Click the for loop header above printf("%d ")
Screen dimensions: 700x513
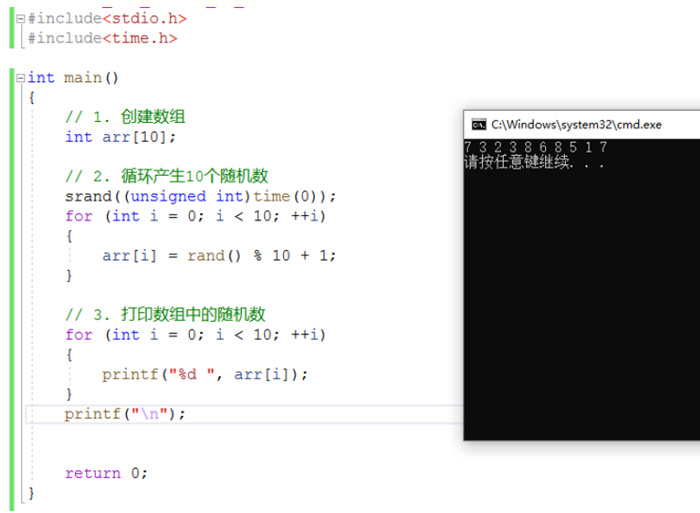coord(195,334)
